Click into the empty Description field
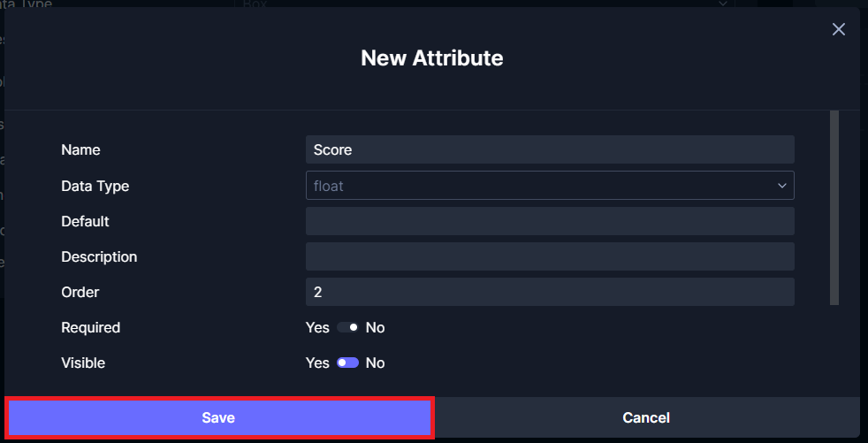The image size is (868, 443). pos(550,256)
